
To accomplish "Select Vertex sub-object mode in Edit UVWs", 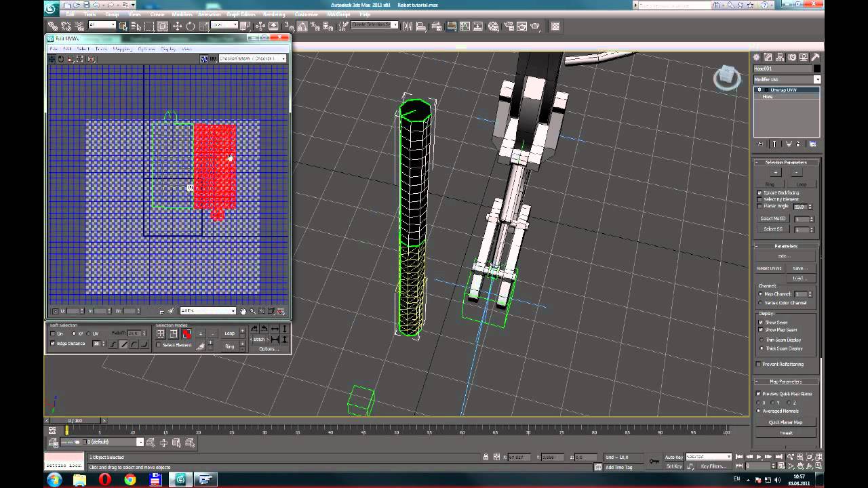I will pos(161,333).
